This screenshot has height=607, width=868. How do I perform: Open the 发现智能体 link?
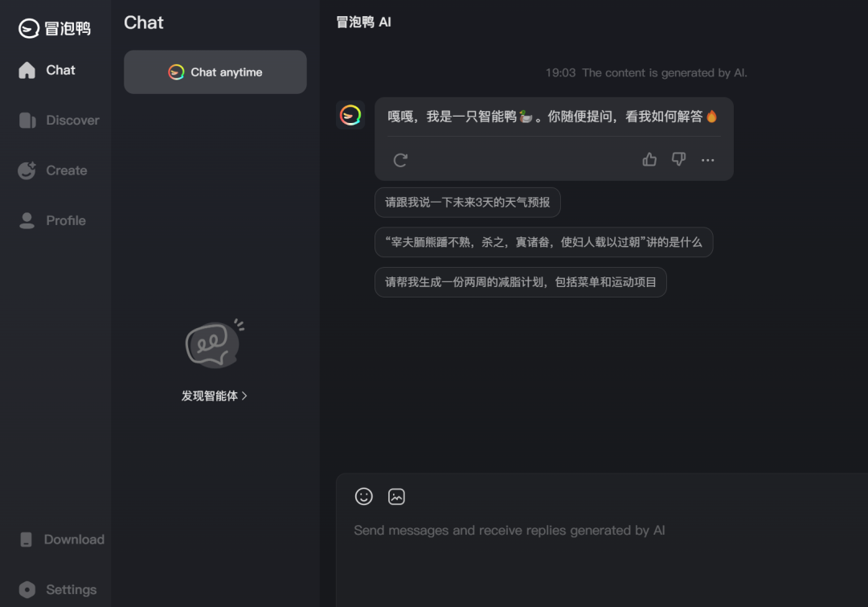click(215, 396)
